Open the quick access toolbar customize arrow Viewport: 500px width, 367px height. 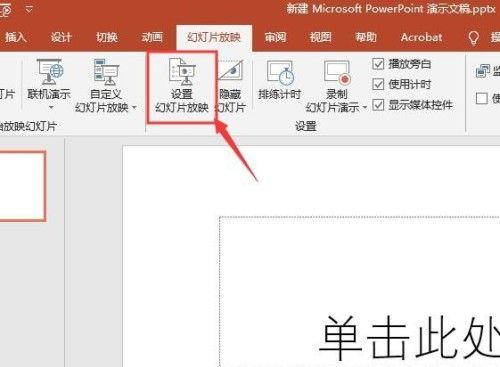click(x=29, y=9)
